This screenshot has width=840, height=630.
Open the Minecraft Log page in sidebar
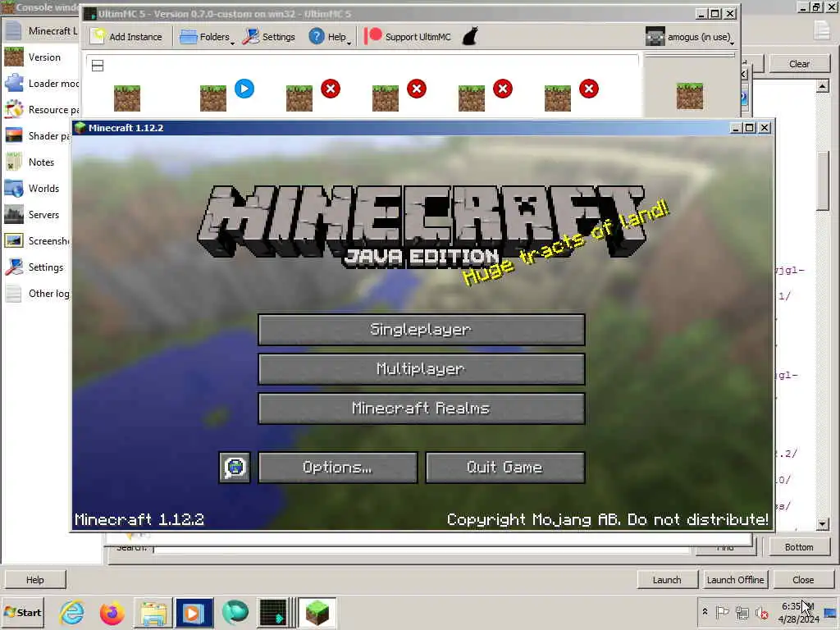tap(40, 31)
